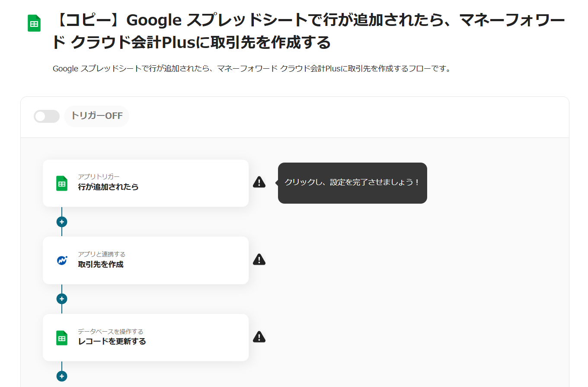Add a step below 取引先を作成 with plus
The image size is (588, 387).
pyautogui.click(x=62, y=299)
